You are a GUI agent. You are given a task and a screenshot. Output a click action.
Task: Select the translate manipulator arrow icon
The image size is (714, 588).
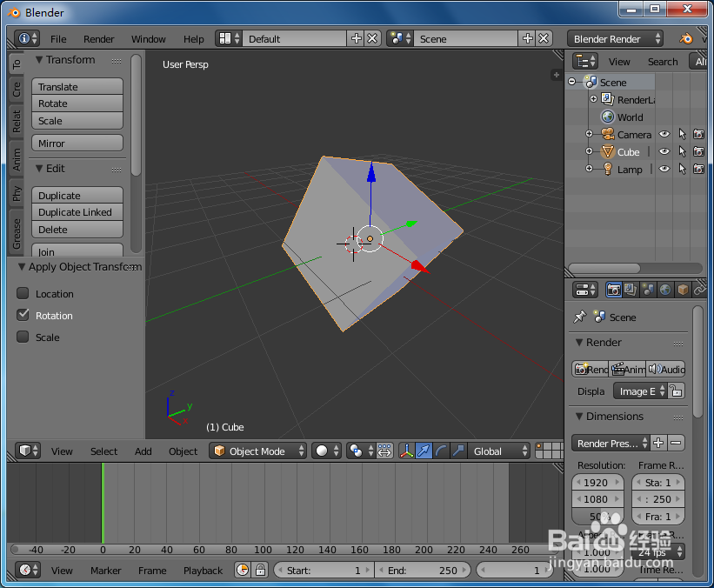pos(424,451)
